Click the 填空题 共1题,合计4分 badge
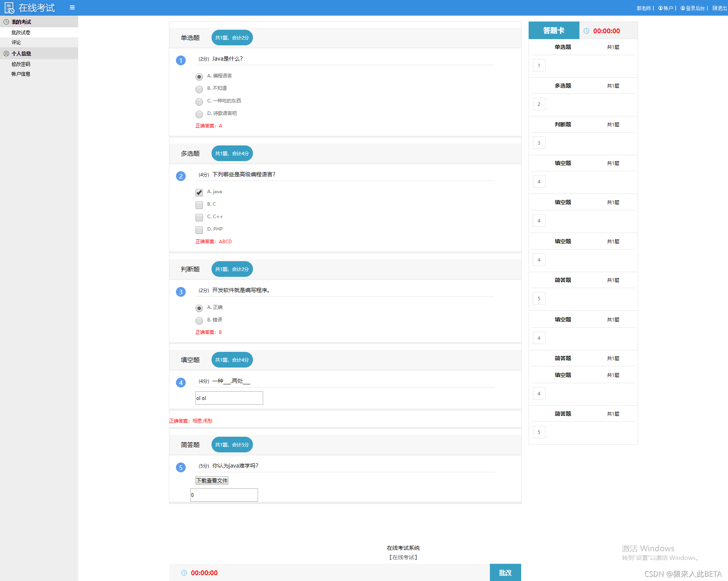Viewport: 728px width, 581px height. 232,360
